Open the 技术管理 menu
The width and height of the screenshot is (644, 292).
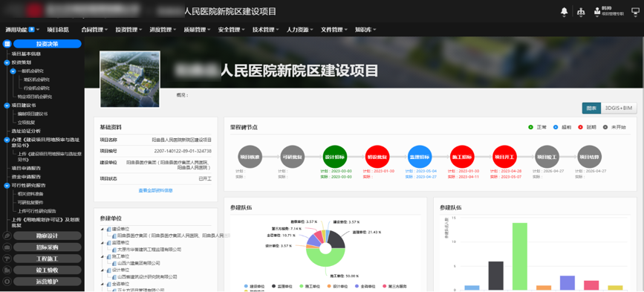pos(265,30)
